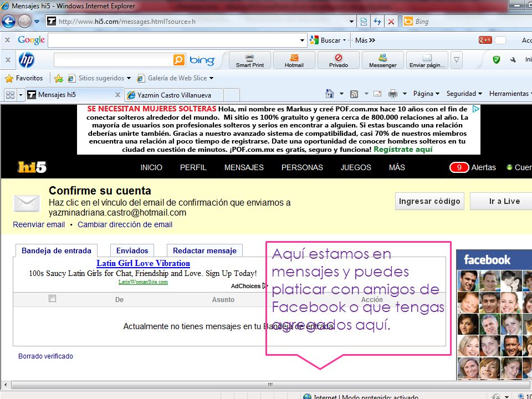532x399 pixels.
Task: Click the Enviar página toolbar button
Action: click(x=427, y=60)
